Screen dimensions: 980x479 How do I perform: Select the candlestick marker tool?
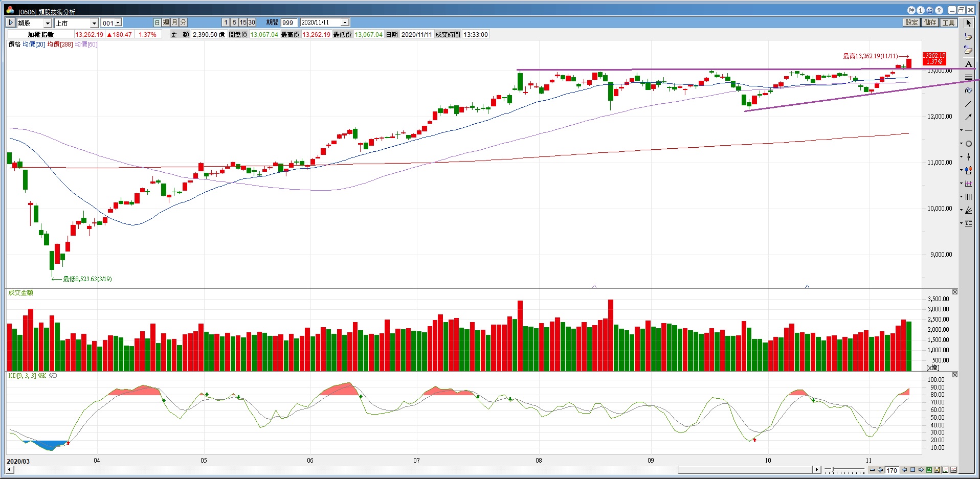click(969, 157)
